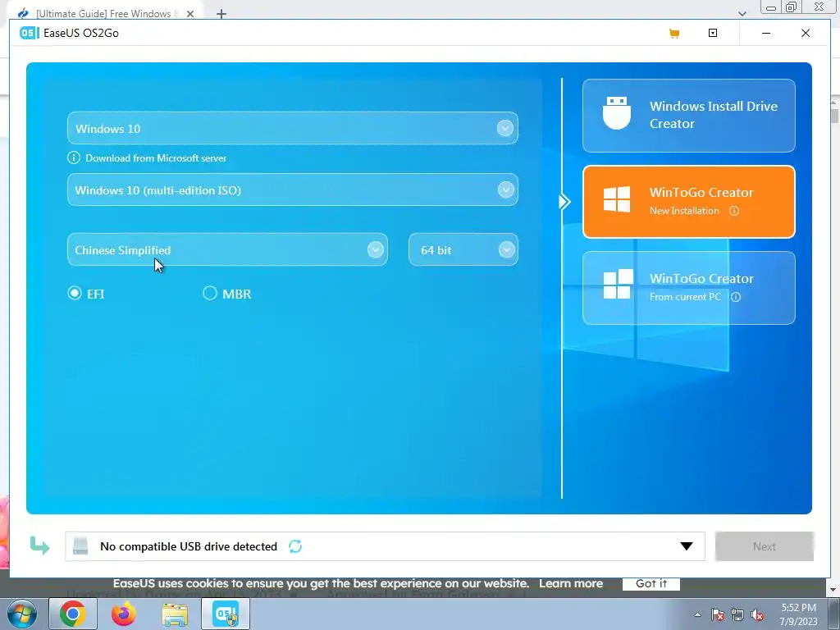Click the USB drive icon in Windows Install Drive Creator
The width and height of the screenshot is (840, 630).
617,113
